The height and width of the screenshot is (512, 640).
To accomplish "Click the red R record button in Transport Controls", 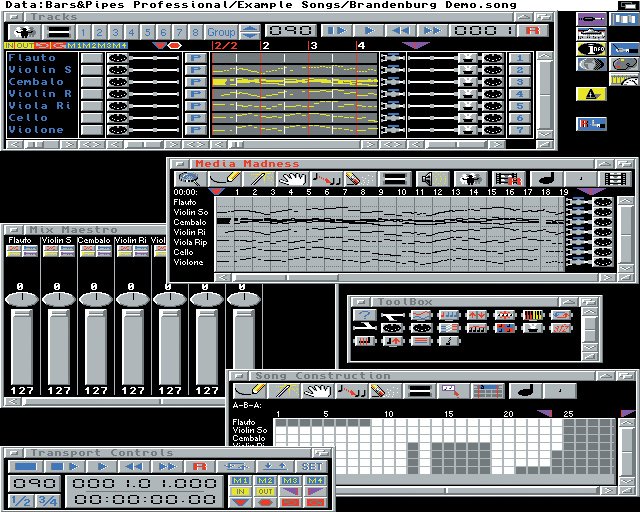I will click(x=200, y=466).
